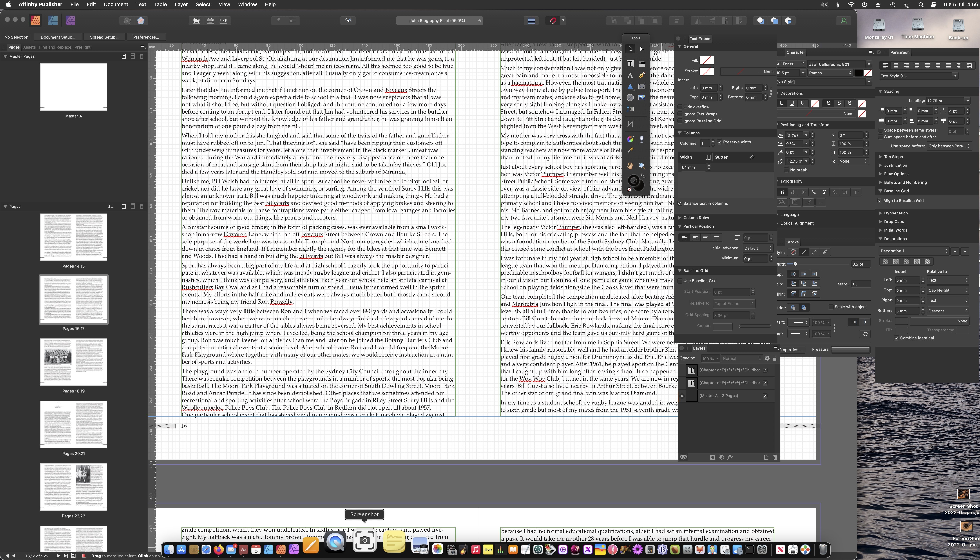Expand the Column Rules section
This screenshot has height=560, width=980.
[679, 218]
